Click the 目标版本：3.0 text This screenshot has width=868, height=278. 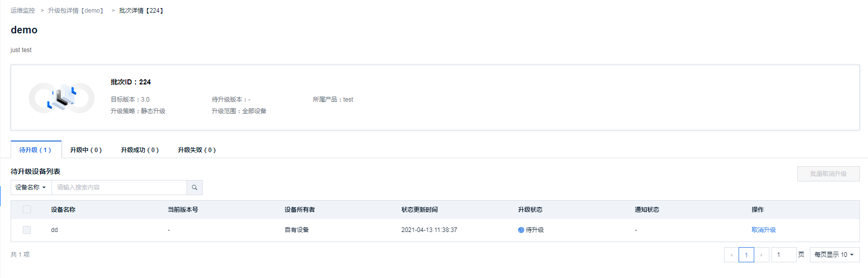[130, 100]
